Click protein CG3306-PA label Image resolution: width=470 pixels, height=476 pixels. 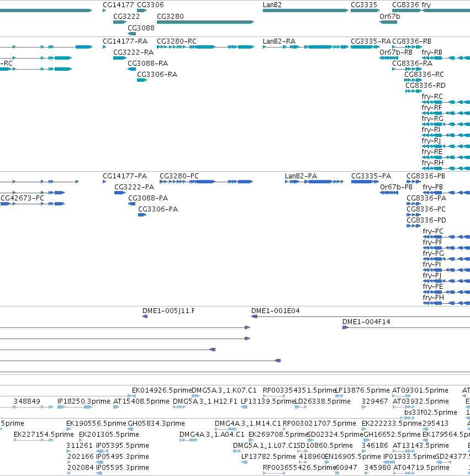click(158, 209)
